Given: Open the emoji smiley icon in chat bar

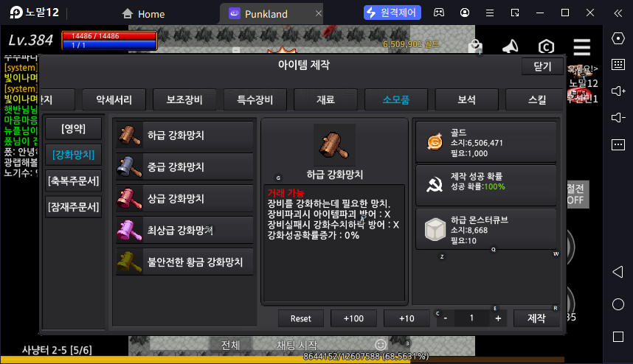Looking at the screenshot, I should pos(381,345).
